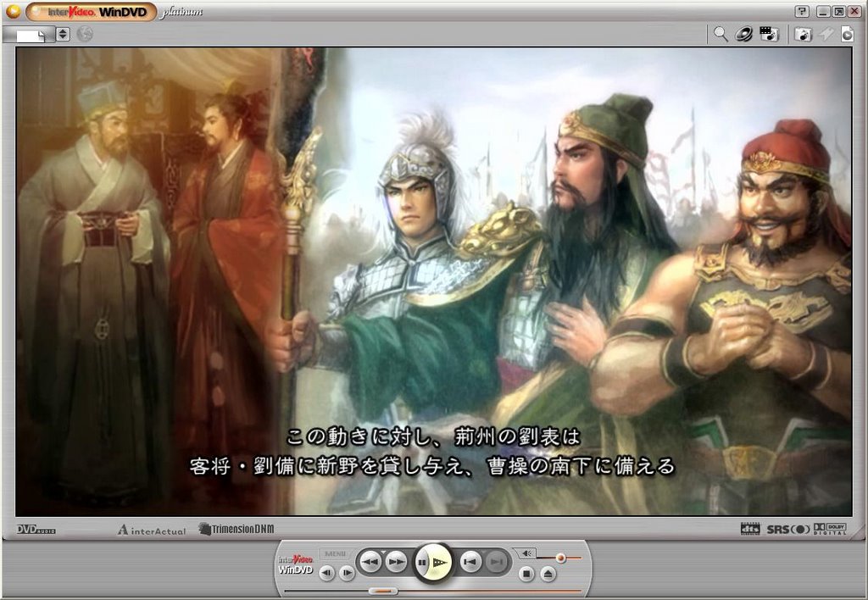Click the grayed-out bookmark pin icon
Image resolution: width=868 pixels, height=600 pixels.
pyautogui.click(x=826, y=34)
